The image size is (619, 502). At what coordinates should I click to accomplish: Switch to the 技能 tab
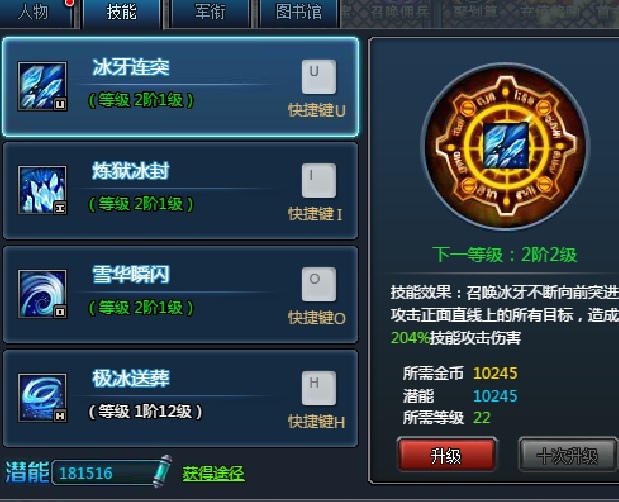[122, 13]
